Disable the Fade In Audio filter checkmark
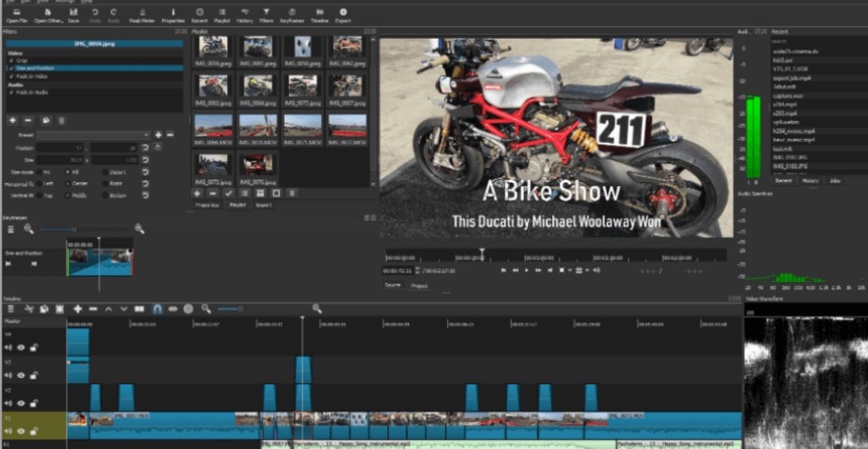Viewport: 868px width, 449px height. point(11,92)
